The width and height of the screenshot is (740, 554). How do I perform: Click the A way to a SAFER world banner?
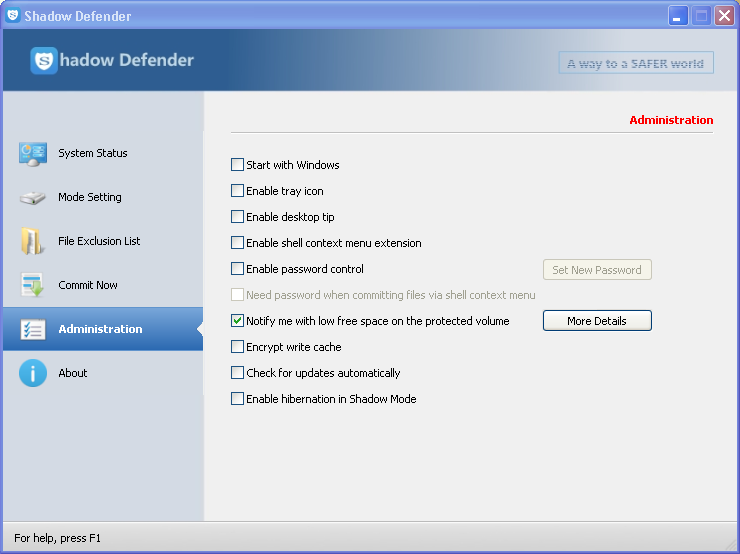pos(636,63)
